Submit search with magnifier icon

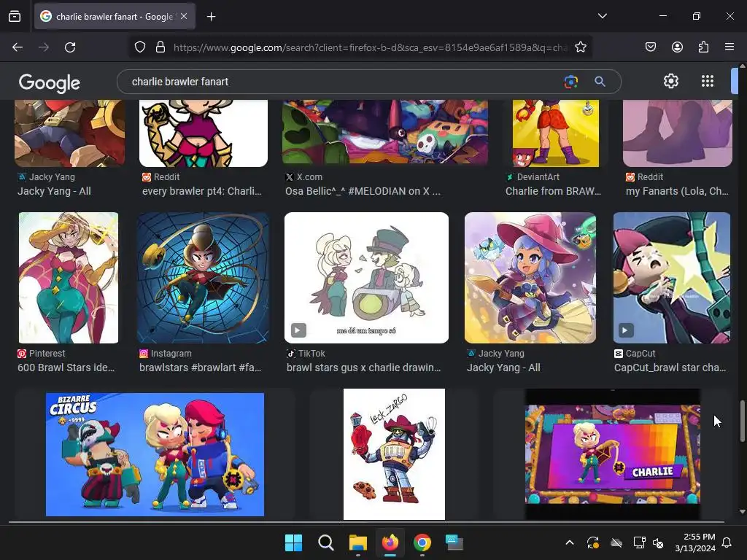[600, 82]
